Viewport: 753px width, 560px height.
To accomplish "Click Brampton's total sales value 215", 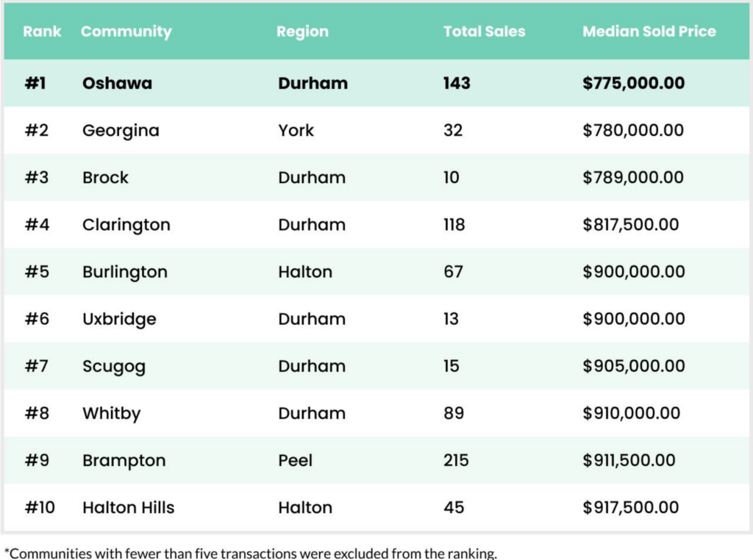I will tap(456, 461).
